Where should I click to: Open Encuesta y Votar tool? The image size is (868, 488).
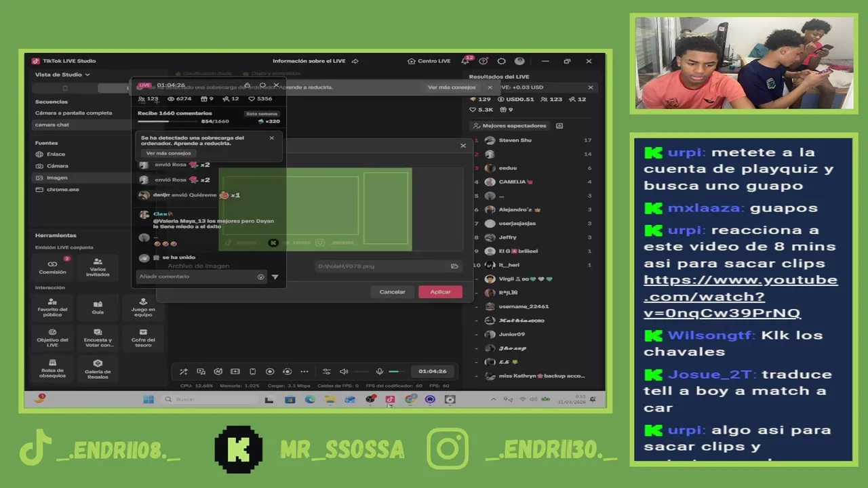tap(98, 338)
